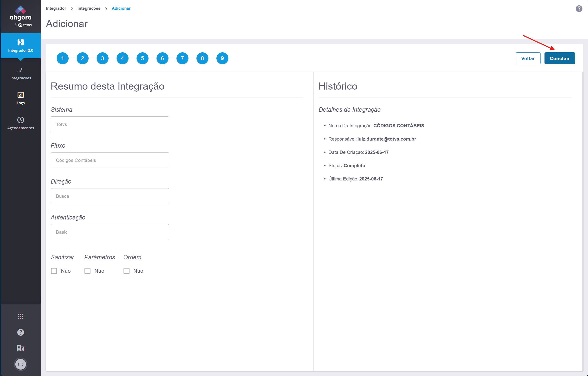Toggle the Parâmetros checkbox
This screenshot has height=376, width=588.
(x=87, y=271)
